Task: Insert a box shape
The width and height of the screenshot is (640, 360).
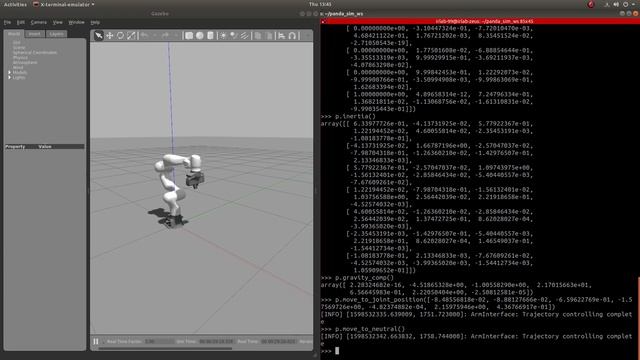Action: coord(189,36)
